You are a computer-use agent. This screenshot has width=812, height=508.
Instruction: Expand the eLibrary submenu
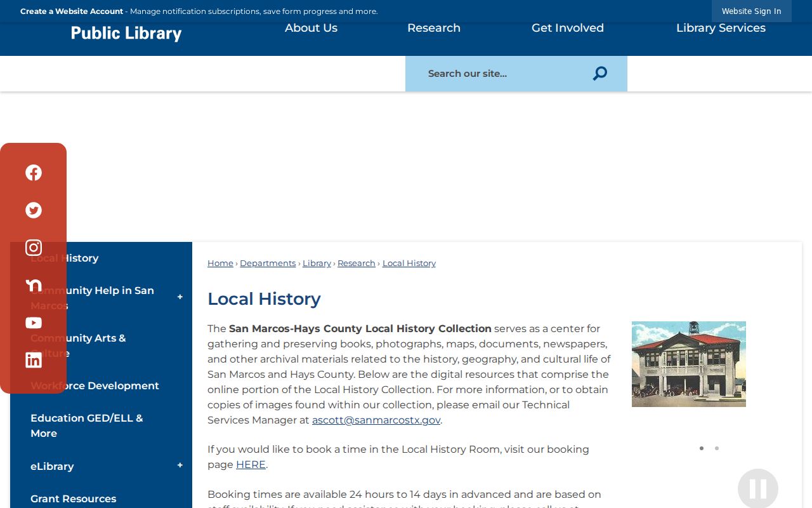point(180,465)
